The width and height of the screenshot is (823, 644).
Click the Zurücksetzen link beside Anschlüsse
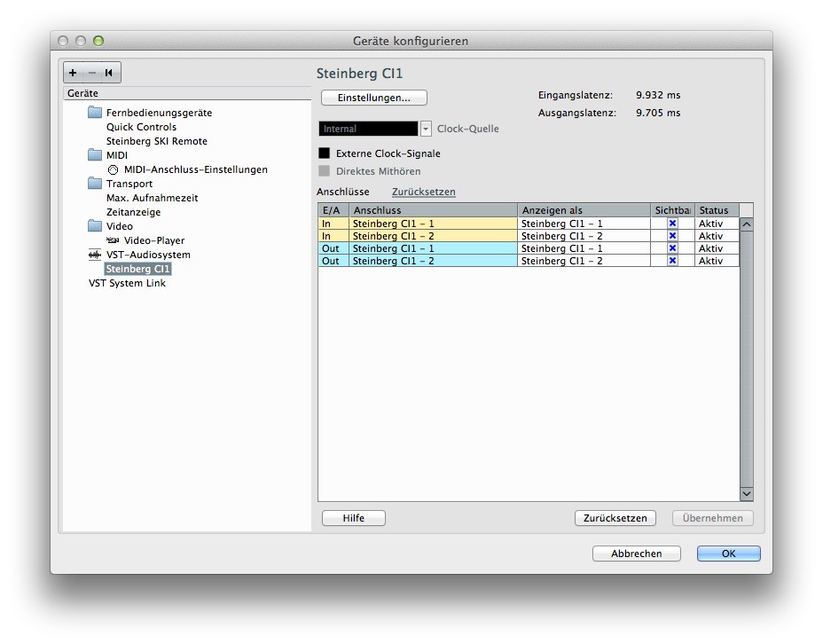click(x=424, y=192)
